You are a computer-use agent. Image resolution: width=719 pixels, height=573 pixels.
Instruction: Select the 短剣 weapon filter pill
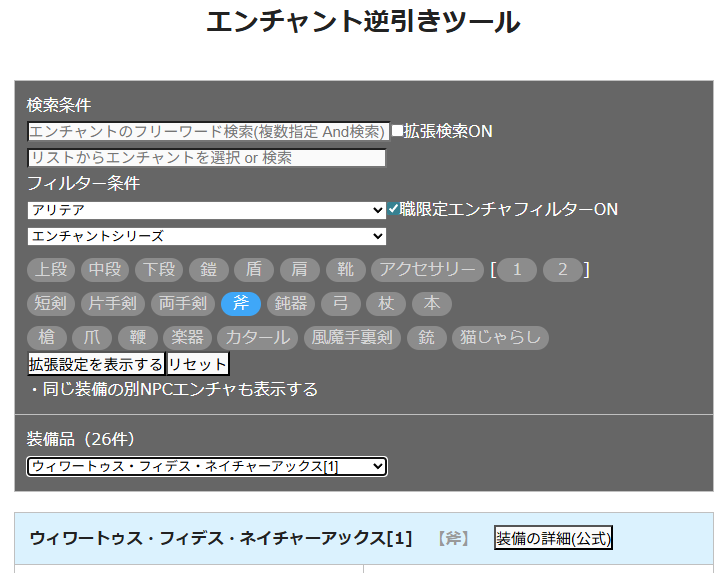50,304
